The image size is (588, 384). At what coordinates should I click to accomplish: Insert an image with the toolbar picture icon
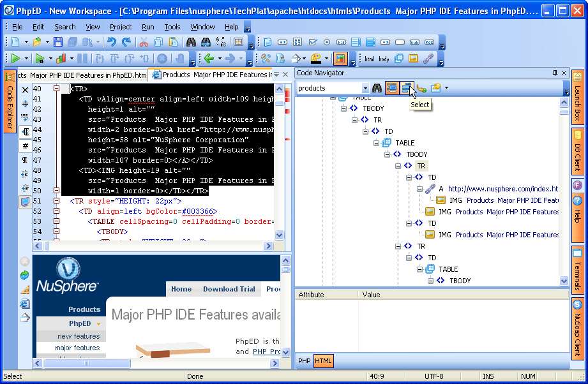tap(413, 59)
